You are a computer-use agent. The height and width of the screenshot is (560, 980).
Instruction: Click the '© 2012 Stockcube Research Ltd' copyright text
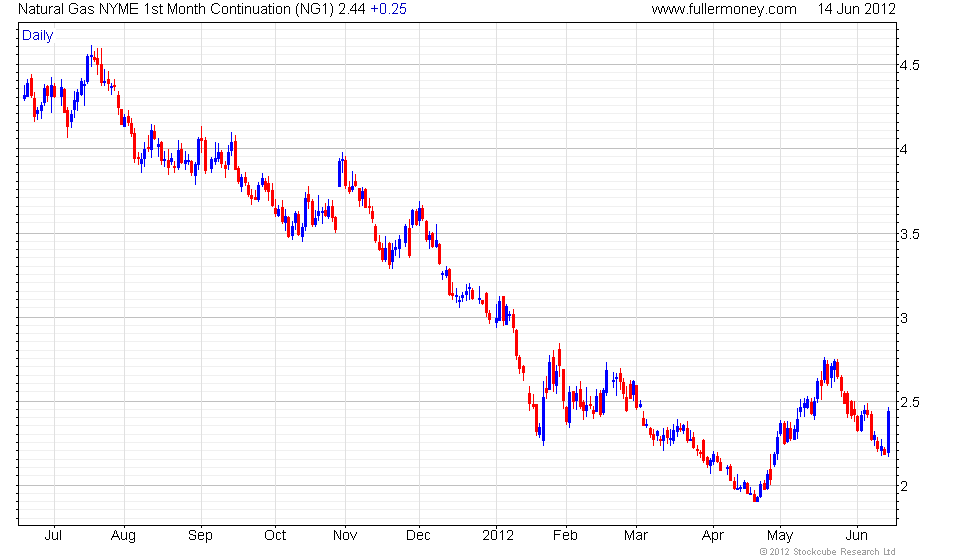828,552
